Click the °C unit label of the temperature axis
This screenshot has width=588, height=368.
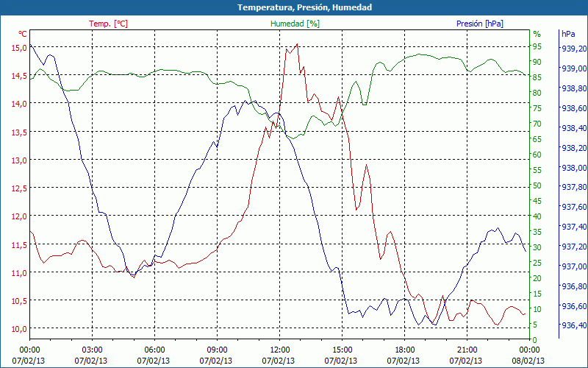tap(23, 34)
